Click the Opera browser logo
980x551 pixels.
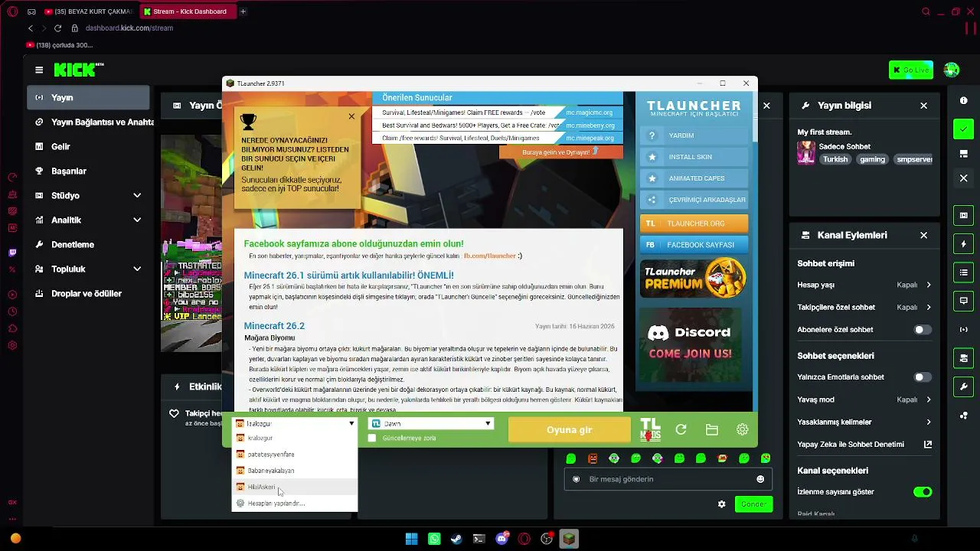tap(13, 11)
